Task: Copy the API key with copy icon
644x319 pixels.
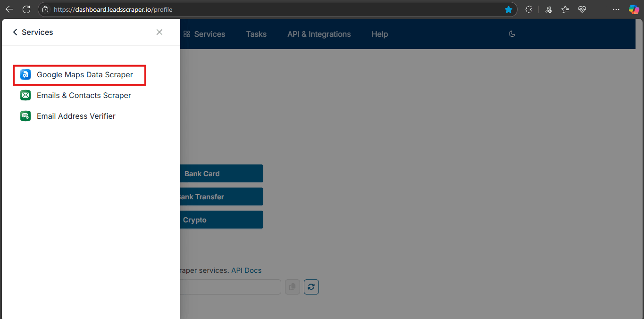Action: pos(293,287)
